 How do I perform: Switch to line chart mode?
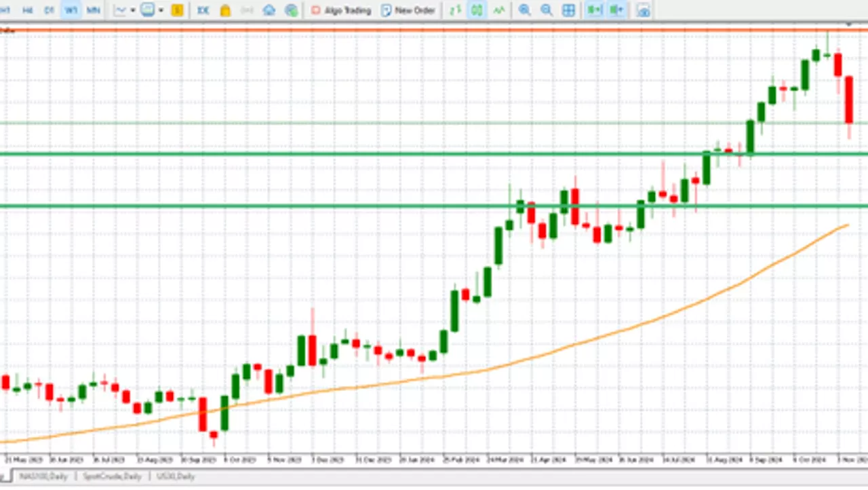(x=499, y=10)
